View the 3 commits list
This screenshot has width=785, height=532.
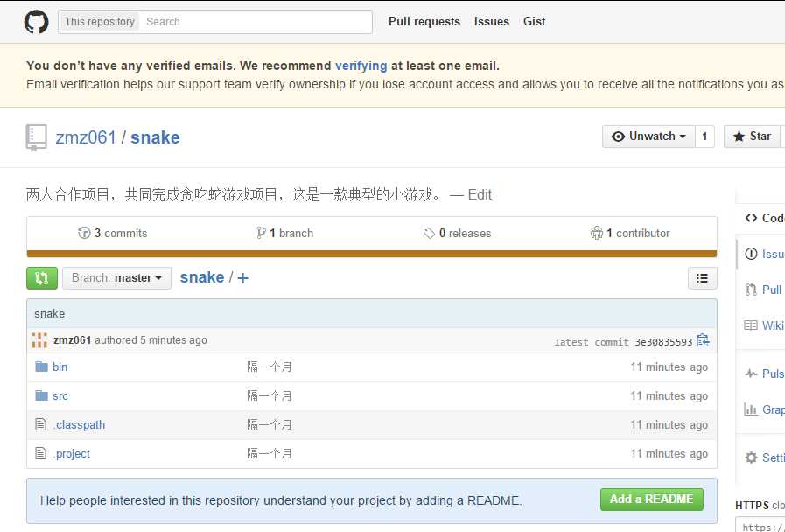[x=113, y=234]
